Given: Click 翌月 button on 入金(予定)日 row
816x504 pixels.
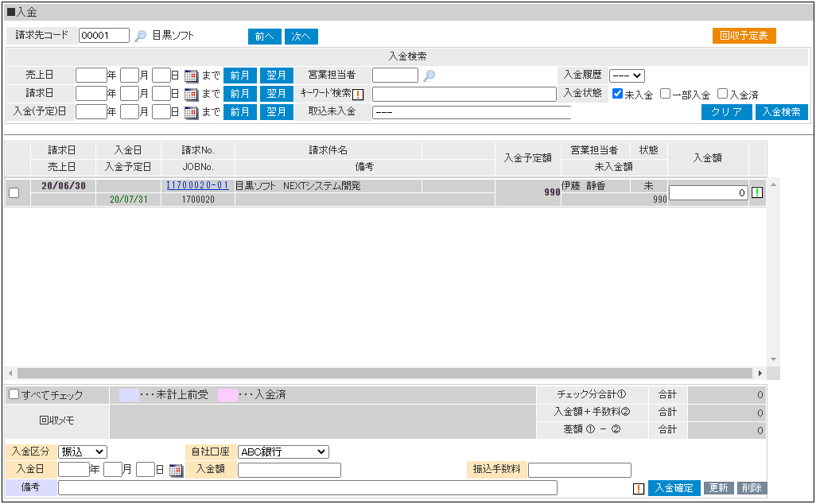Looking at the screenshot, I should [276, 112].
